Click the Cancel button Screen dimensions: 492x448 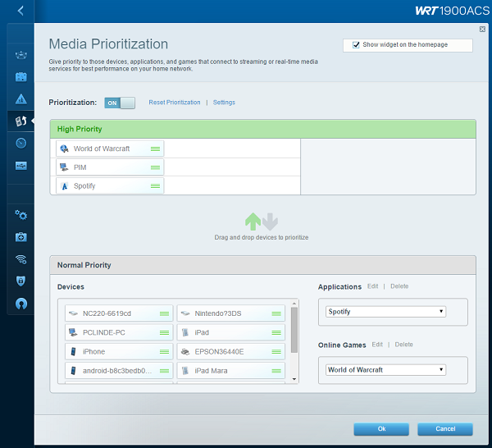[445, 429]
